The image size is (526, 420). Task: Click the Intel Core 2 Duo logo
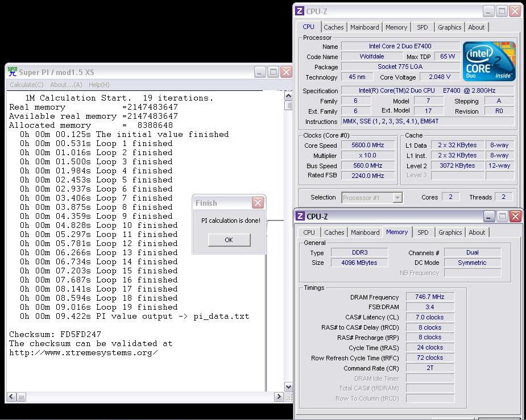click(x=489, y=61)
